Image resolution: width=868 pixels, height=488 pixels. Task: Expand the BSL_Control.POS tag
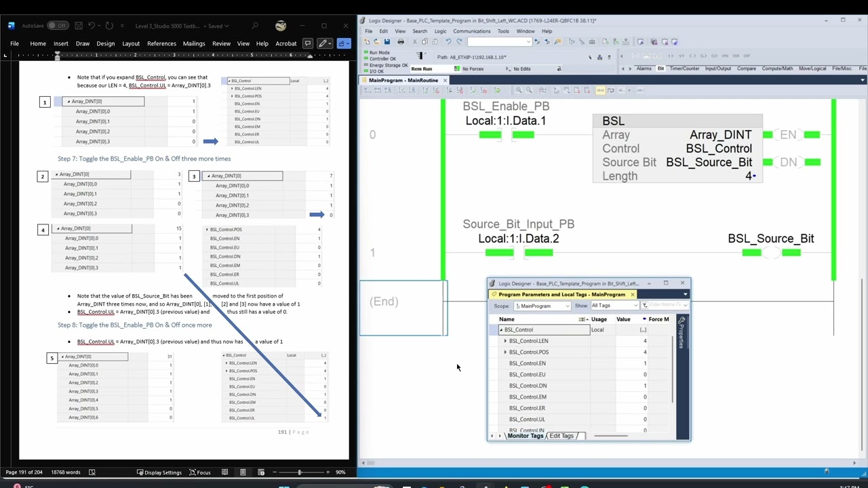click(x=505, y=352)
